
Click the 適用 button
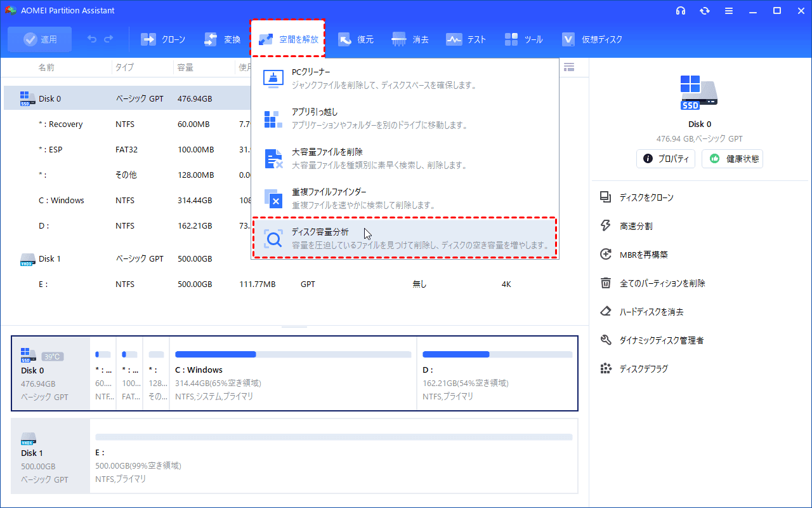pos(39,39)
